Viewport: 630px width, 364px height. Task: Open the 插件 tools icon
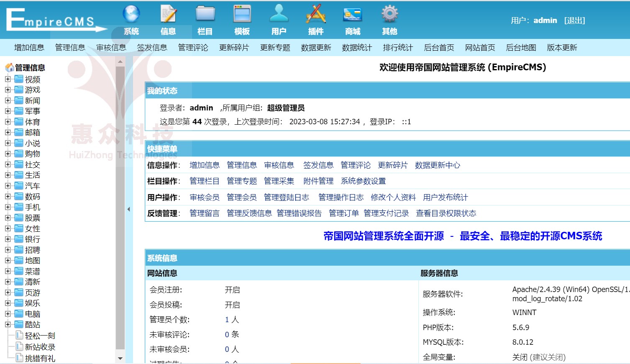(316, 14)
